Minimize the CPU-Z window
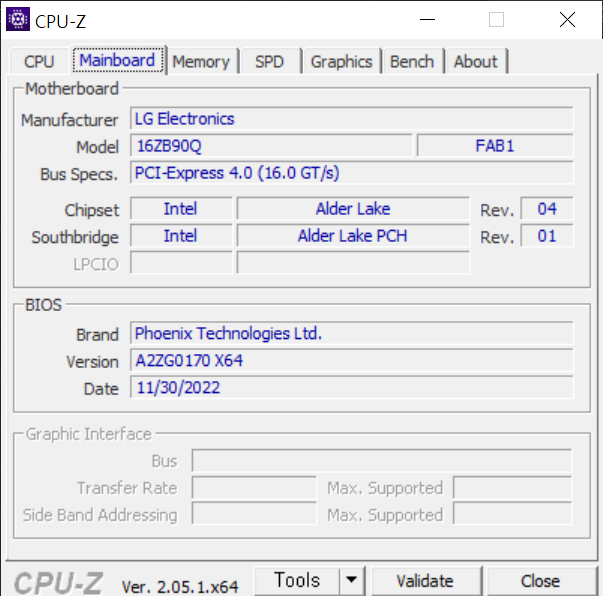 click(x=427, y=20)
